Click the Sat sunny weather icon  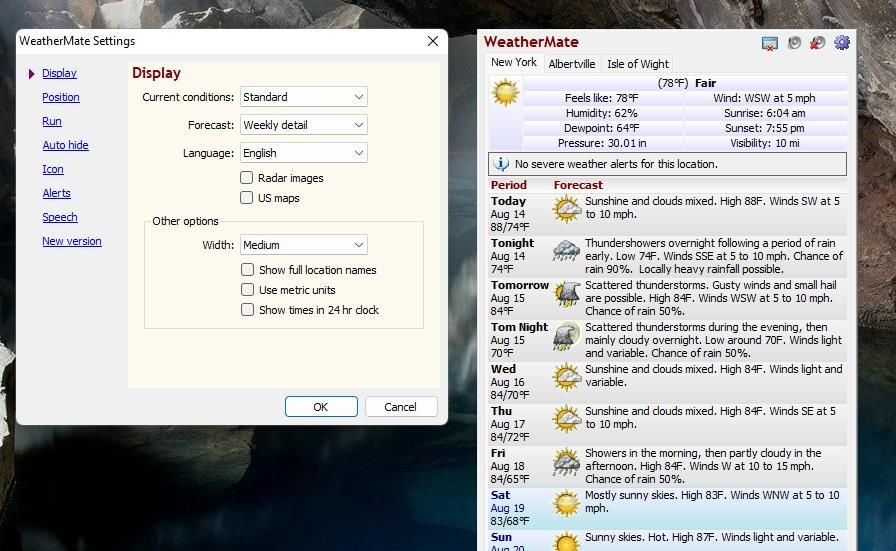[x=566, y=504]
